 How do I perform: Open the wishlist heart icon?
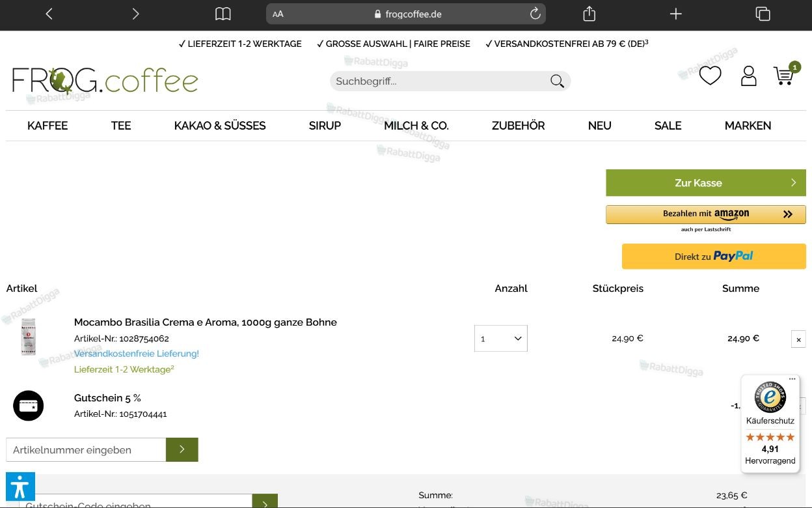[710, 76]
